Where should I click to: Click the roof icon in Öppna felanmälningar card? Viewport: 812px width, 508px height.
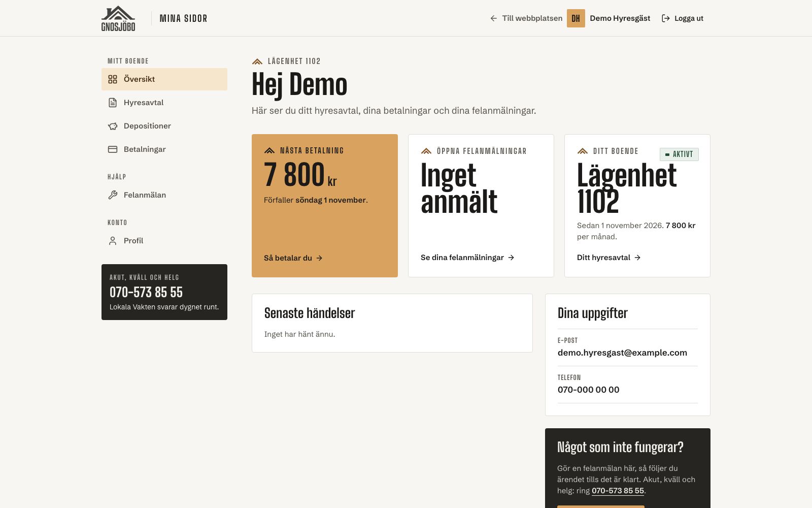point(426,151)
